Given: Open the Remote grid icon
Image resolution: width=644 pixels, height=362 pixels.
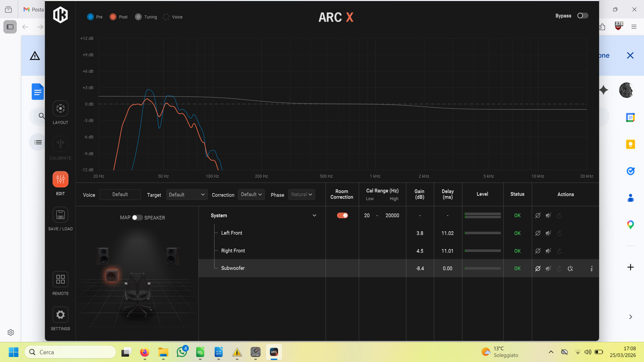Looking at the screenshot, I should pyautogui.click(x=60, y=279).
